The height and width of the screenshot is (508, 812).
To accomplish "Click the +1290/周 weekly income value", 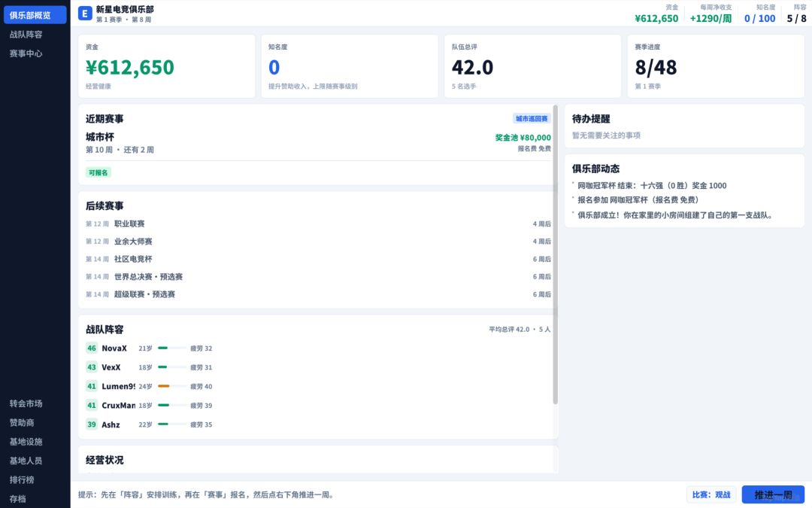I will (x=710, y=19).
